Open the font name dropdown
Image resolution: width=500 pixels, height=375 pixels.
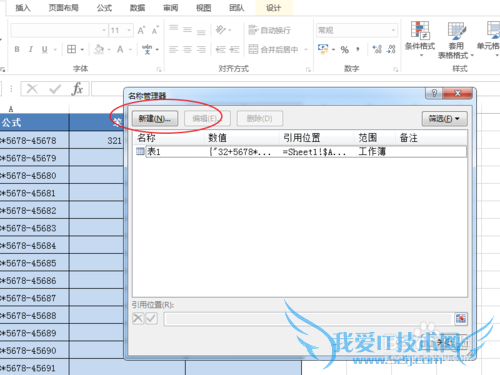click(104, 31)
